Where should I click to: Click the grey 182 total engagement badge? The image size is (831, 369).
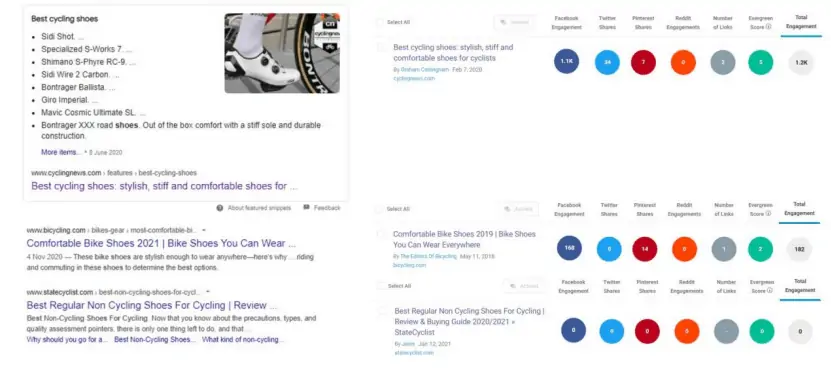[x=799, y=249]
